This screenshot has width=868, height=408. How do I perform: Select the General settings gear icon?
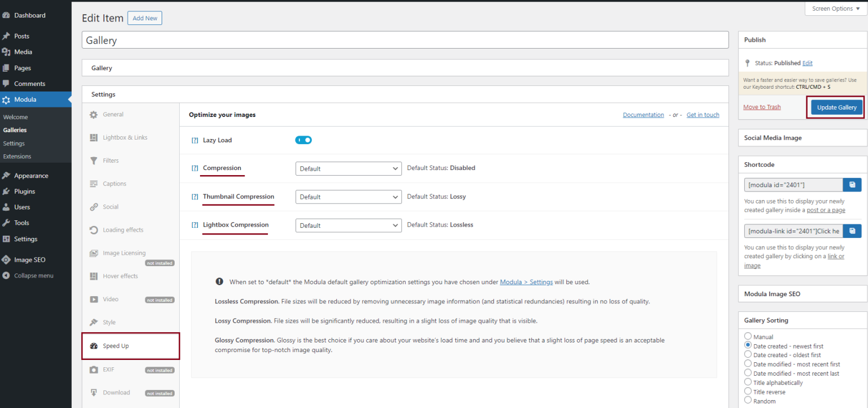94,114
